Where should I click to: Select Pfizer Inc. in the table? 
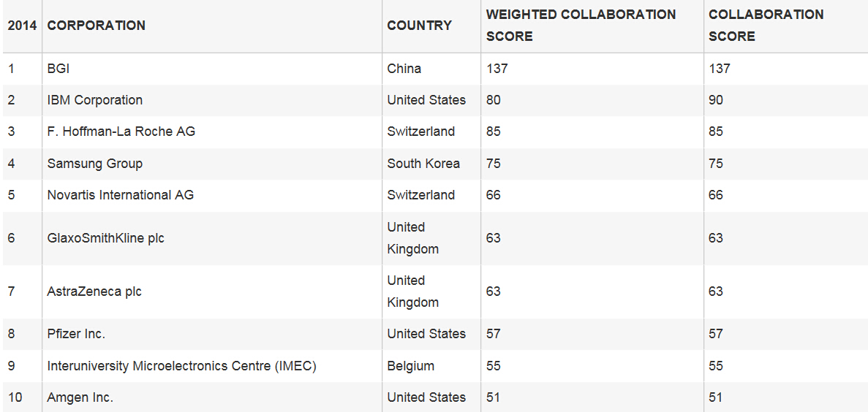tap(76, 334)
